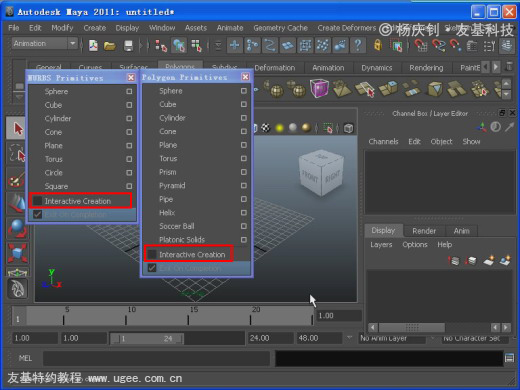Switch to the Render layer tab
Image resolution: width=520 pixels, height=390 pixels.
pyautogui.click(x=424, y=231)
